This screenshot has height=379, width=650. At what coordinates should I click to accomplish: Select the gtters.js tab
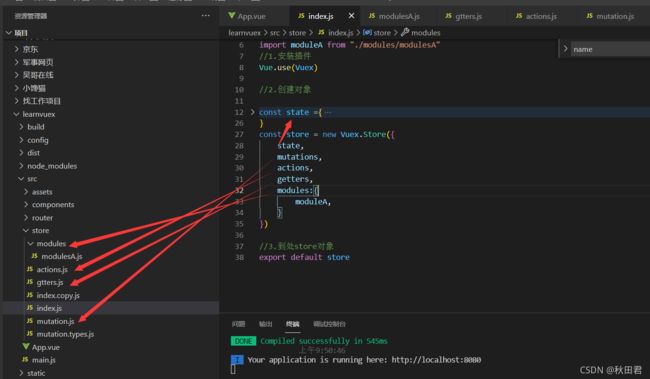click(463, 16)
